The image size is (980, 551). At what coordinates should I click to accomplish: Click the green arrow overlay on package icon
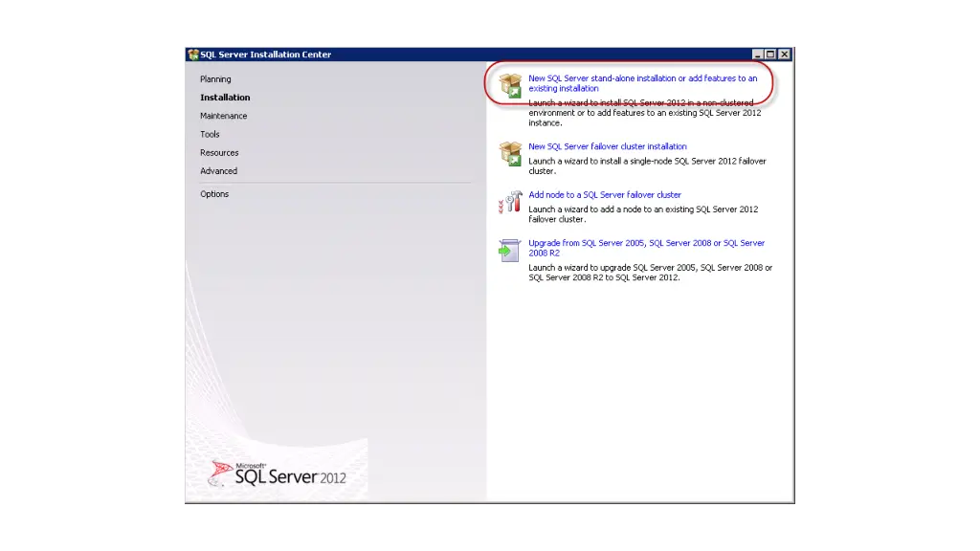click(x=514, y=91)
